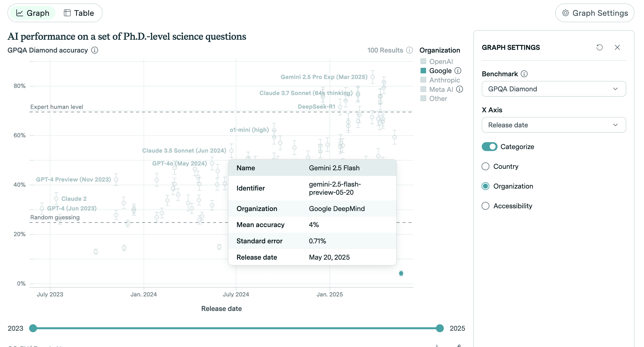Click the GPT-4 (Jun 2023) label
The width and height of the screenshot is (644, 347).
(72, 208)
